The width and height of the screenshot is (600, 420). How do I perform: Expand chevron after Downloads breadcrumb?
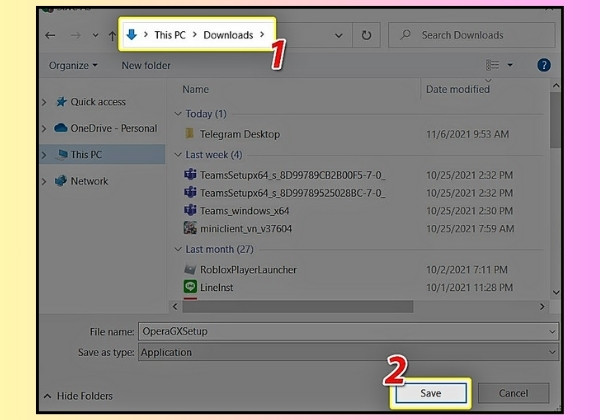(262, 34)
